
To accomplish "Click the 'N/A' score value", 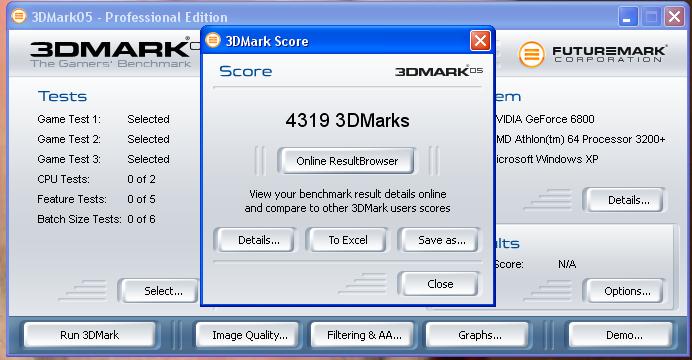I will pyautogui.click(x=567, y=264).
